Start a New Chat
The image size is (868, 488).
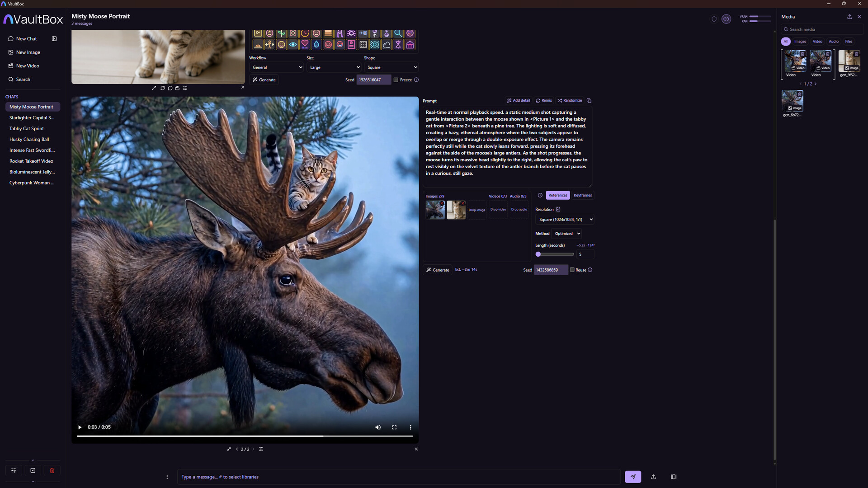[x=27, y=39]
